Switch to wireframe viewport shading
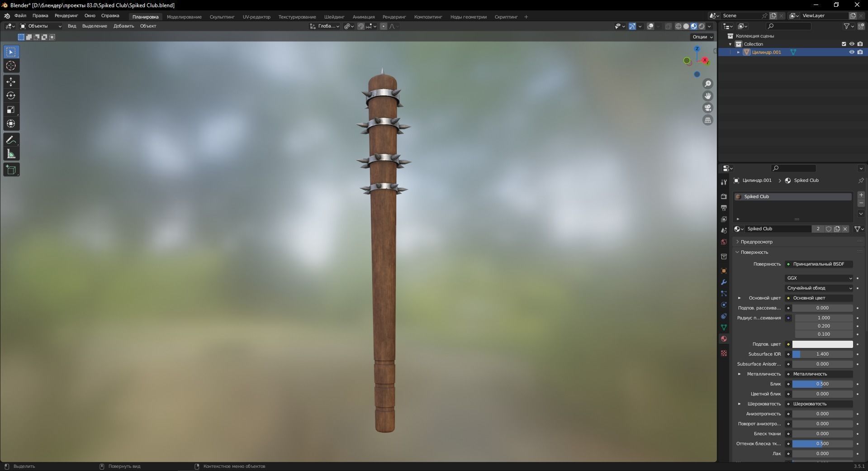Image resolution: width=868 pixels, height=471 pixels. click(678, 26)
